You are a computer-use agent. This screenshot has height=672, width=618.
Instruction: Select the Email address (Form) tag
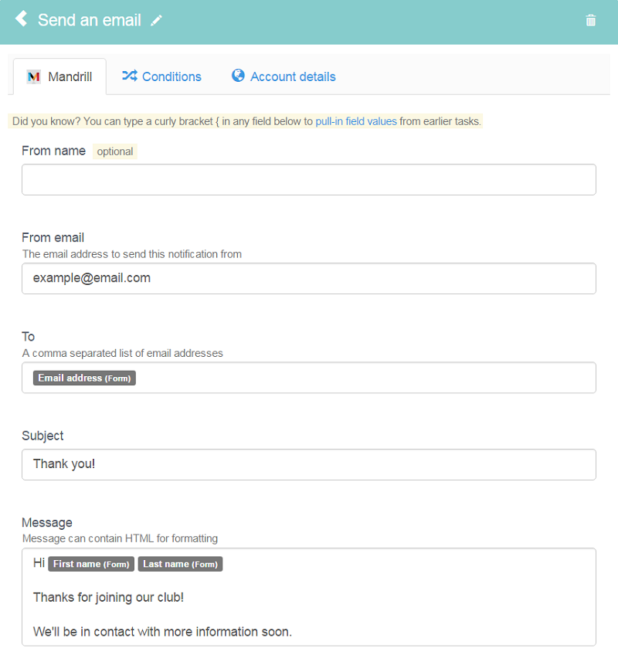84,378
